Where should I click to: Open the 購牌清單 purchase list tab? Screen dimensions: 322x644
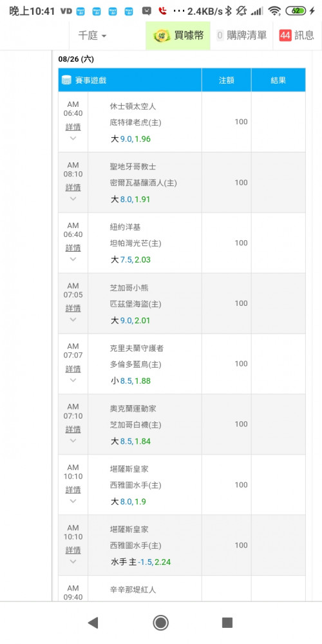pyautogui.click(x=241, y=35)
